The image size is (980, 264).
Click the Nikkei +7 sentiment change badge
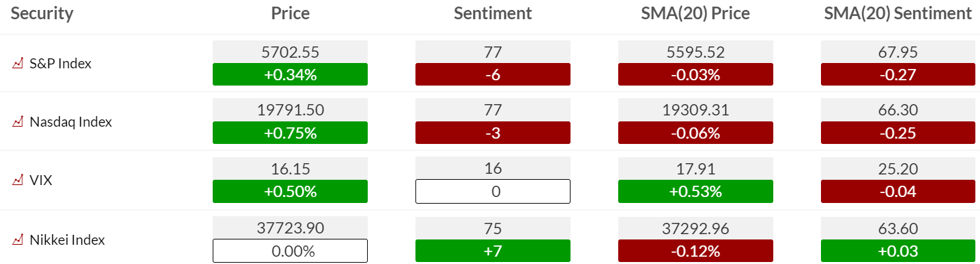click(x=493, y=251)
